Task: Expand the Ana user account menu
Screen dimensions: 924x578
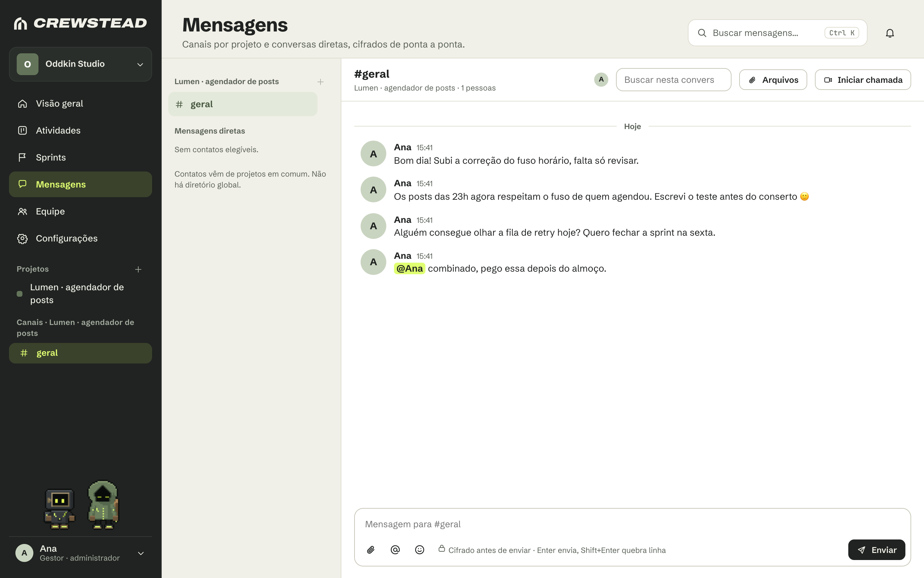Action: [141, 553]
